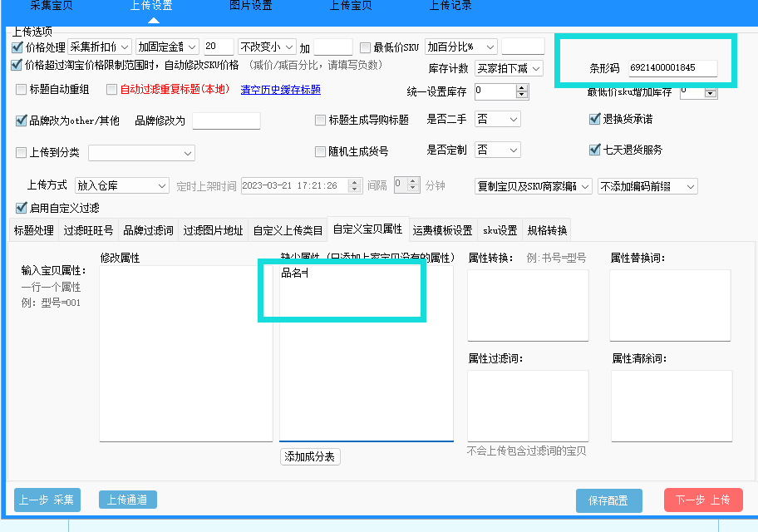This screenshot has height=532, width=758.
Task: Enable 自动过滤重复标题(本地) checkbox
Action: [111, 90]
